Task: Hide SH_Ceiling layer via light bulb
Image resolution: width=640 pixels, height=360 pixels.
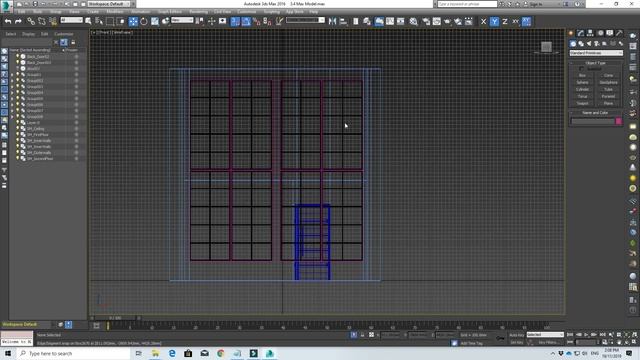Action: (x=18, y=129)
